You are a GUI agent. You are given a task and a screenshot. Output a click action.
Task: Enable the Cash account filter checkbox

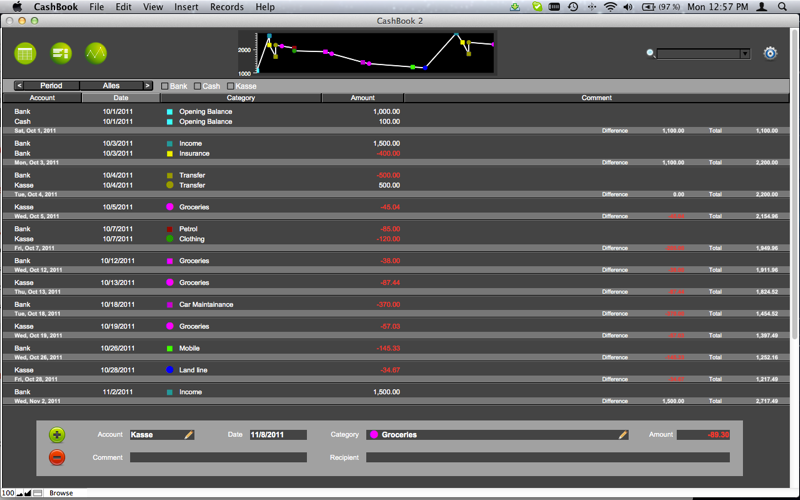tap(197, 86)
